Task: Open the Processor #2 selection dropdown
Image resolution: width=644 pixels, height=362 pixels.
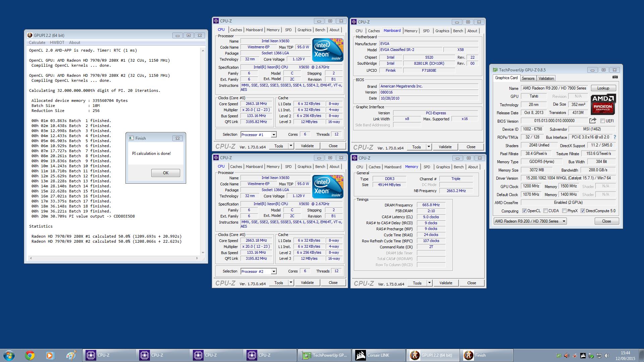Action: point(274,271)
